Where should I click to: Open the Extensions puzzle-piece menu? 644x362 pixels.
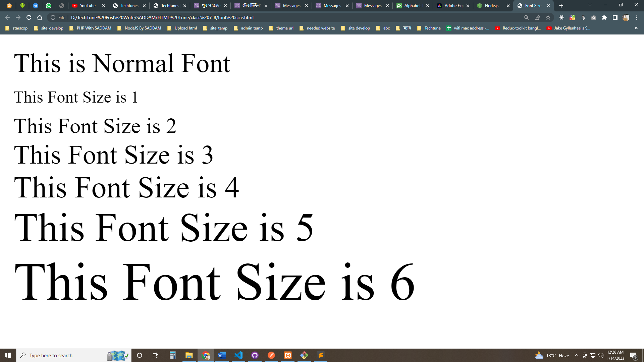[604, 17]
